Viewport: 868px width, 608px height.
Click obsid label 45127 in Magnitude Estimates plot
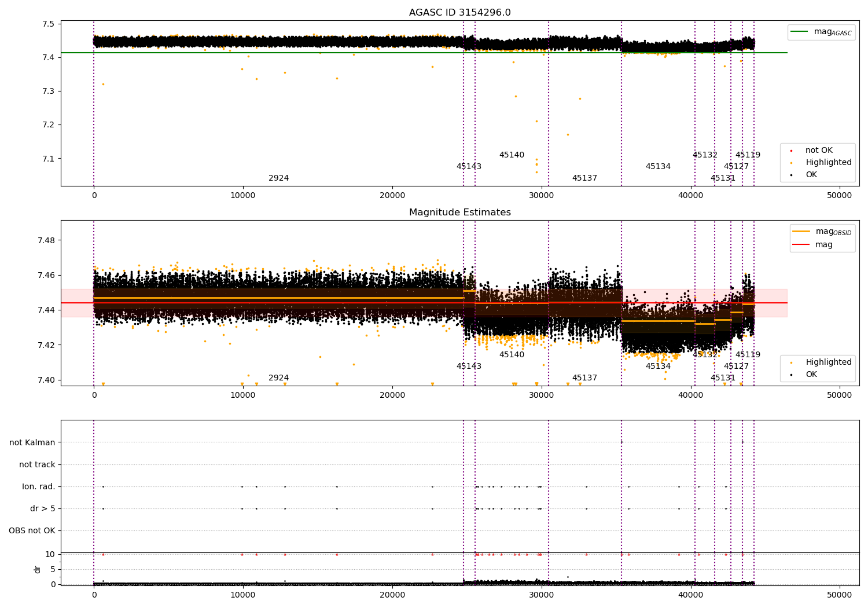coord(736,367)
